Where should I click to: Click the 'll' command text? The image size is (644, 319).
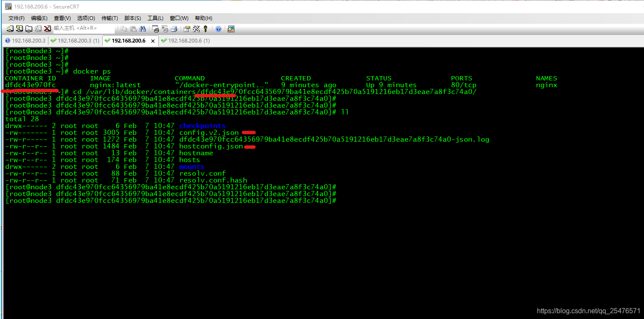pyautogui.click(x=345, y=112)
